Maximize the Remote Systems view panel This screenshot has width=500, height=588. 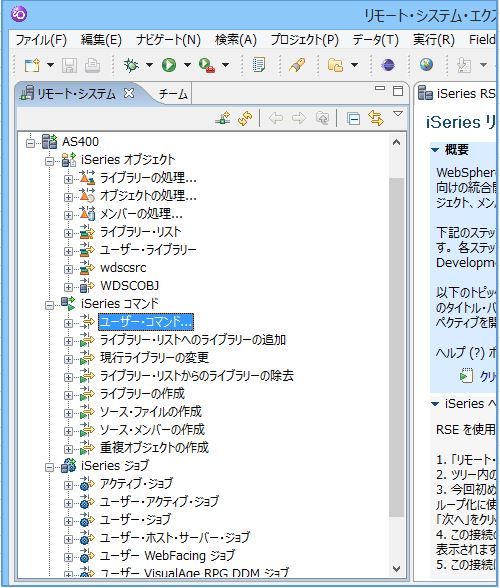pos(398,91)
